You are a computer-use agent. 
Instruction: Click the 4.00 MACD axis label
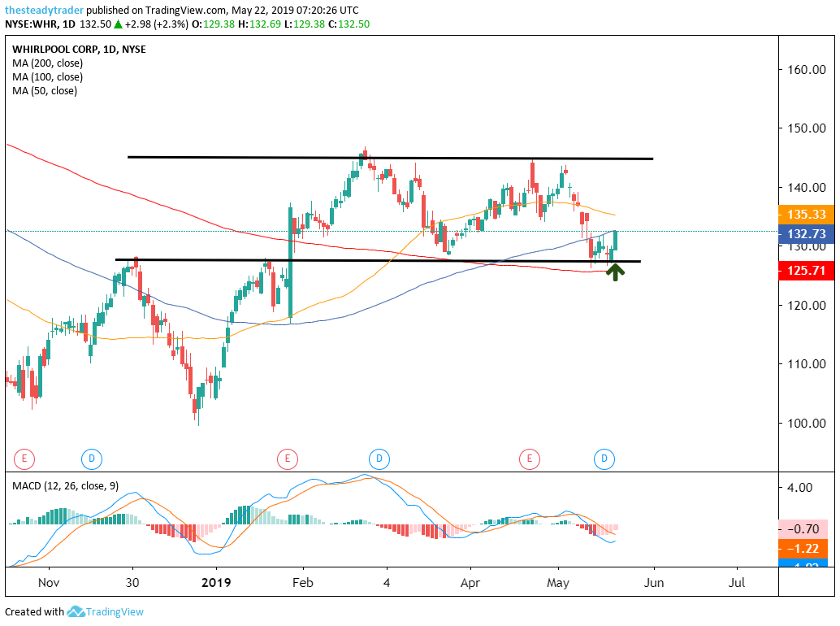tap(800, 488)
